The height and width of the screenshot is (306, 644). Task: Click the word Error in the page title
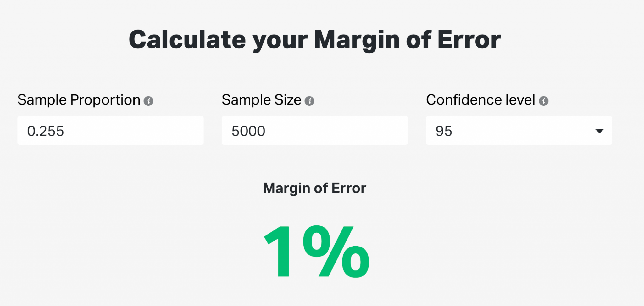(469, 40)
